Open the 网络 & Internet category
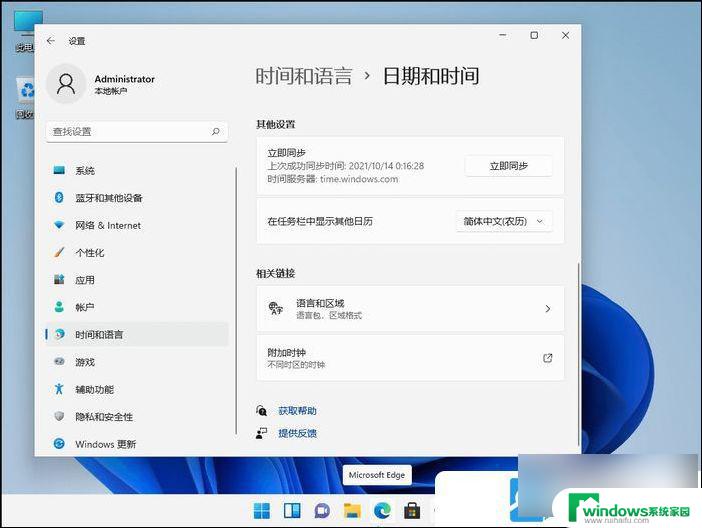702x528 pixels. tap(137, 225)
